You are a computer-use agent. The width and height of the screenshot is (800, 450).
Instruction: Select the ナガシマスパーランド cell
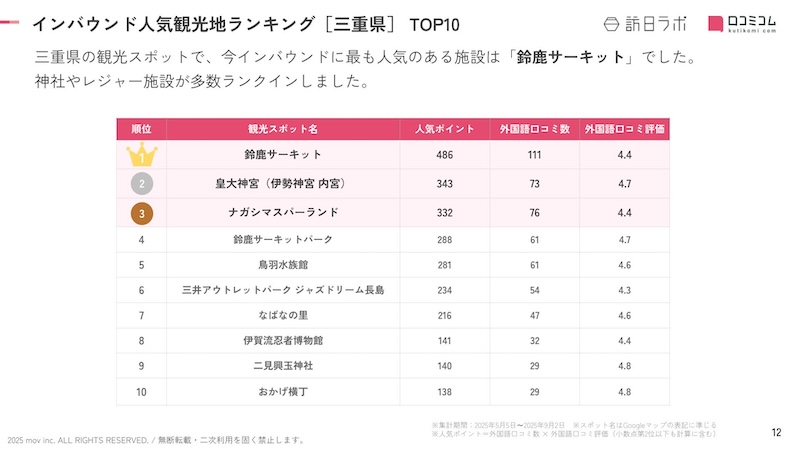pyautogui.click(x=283, y=212)
